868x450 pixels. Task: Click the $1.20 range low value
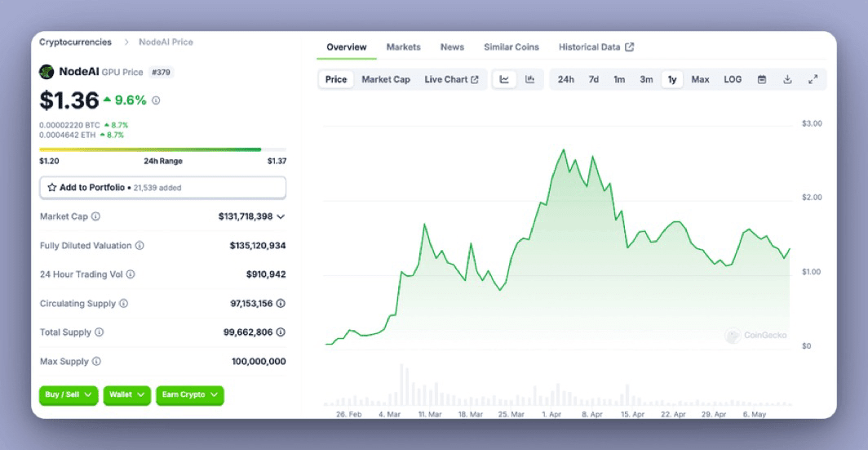pyautogui.click(x=49, y=161)
